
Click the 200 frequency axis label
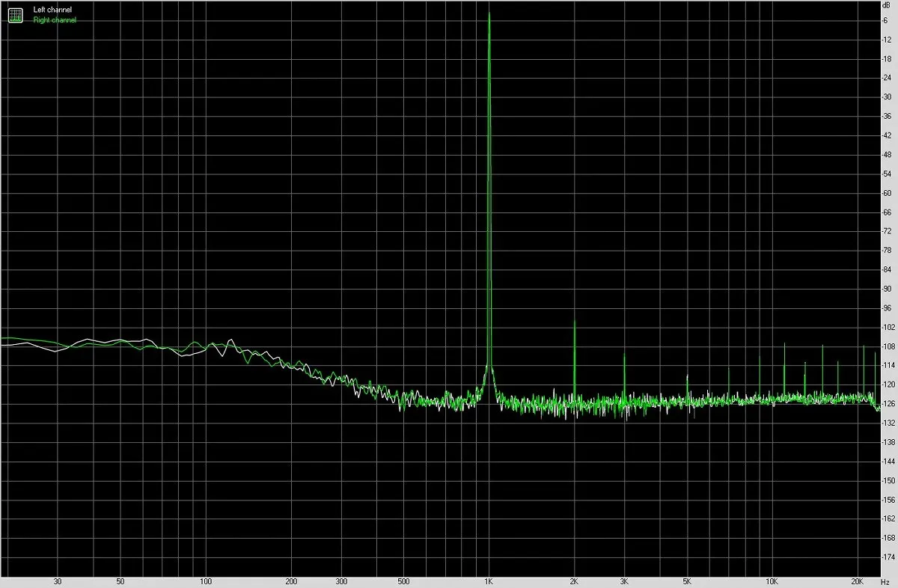(291, 581)
